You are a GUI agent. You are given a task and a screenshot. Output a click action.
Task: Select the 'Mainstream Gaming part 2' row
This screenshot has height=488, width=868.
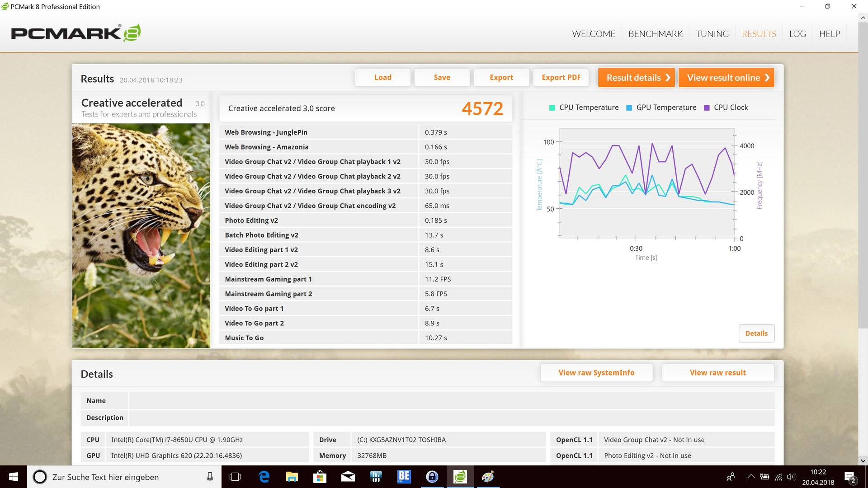366,294
